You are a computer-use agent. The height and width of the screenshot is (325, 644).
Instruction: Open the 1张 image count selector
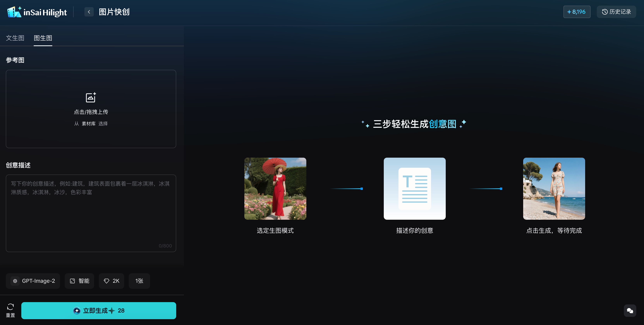(x=139, y=281)
